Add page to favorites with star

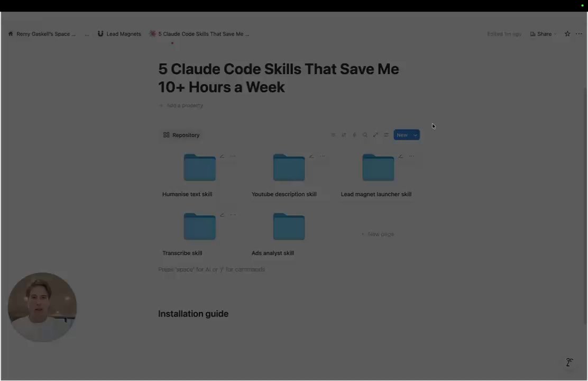pos(567,34)
